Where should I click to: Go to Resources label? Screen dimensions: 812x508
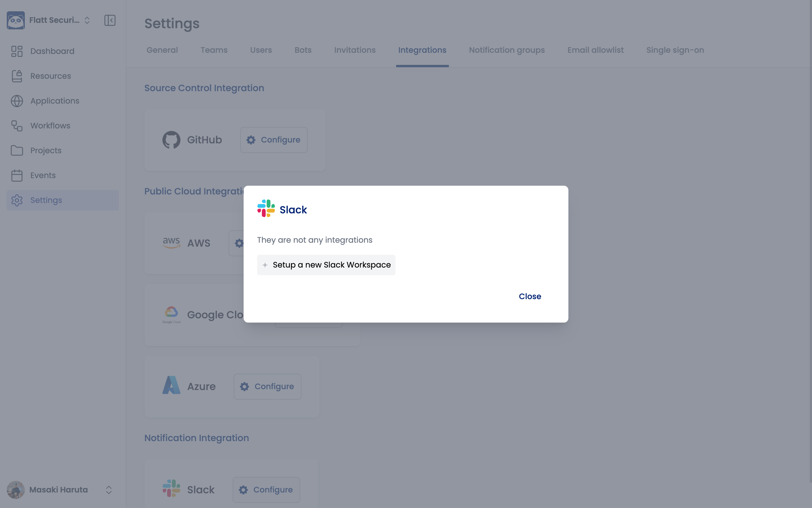[51, 76]
